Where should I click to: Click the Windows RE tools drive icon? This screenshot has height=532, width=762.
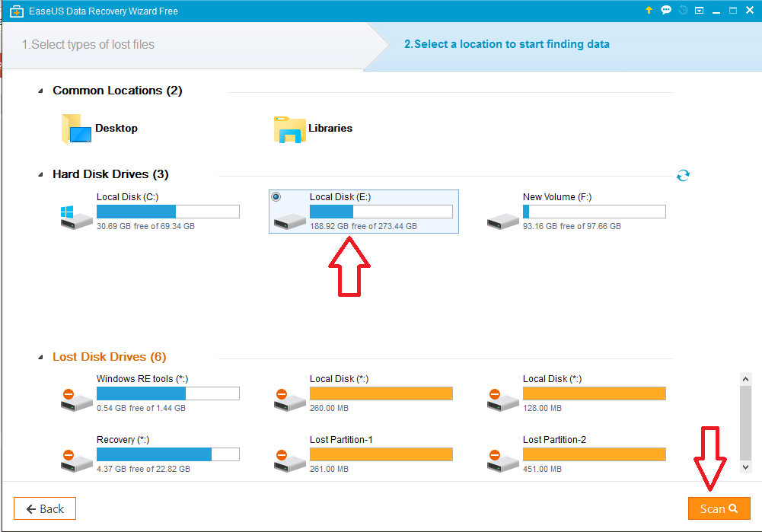(x=76, y=400)
